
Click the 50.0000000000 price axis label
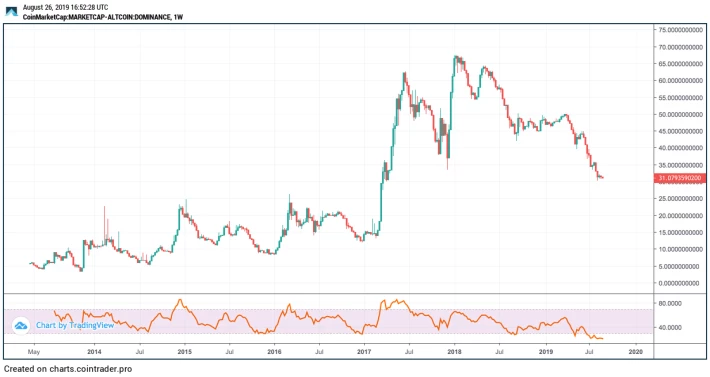681,115
